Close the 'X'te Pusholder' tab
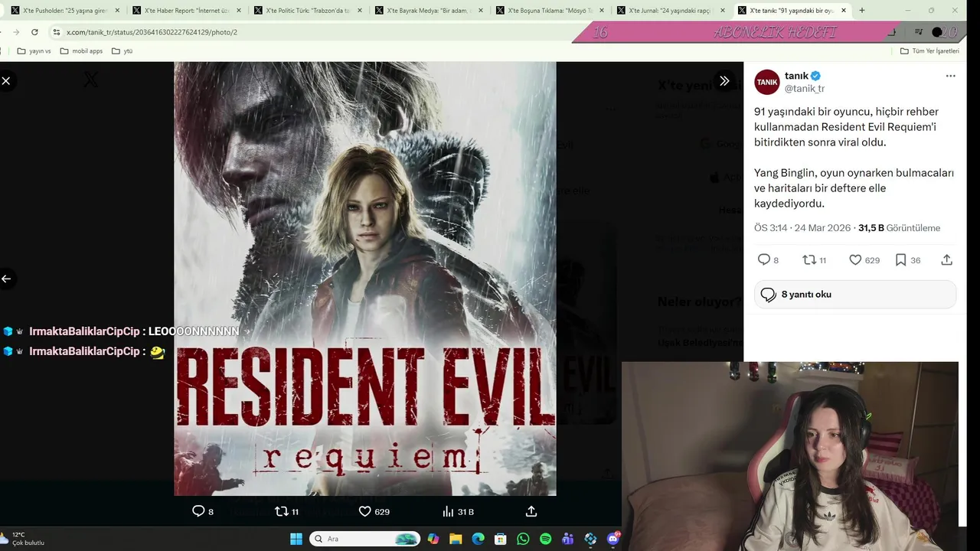Screen dimensions: 980x551 [117, 11]
